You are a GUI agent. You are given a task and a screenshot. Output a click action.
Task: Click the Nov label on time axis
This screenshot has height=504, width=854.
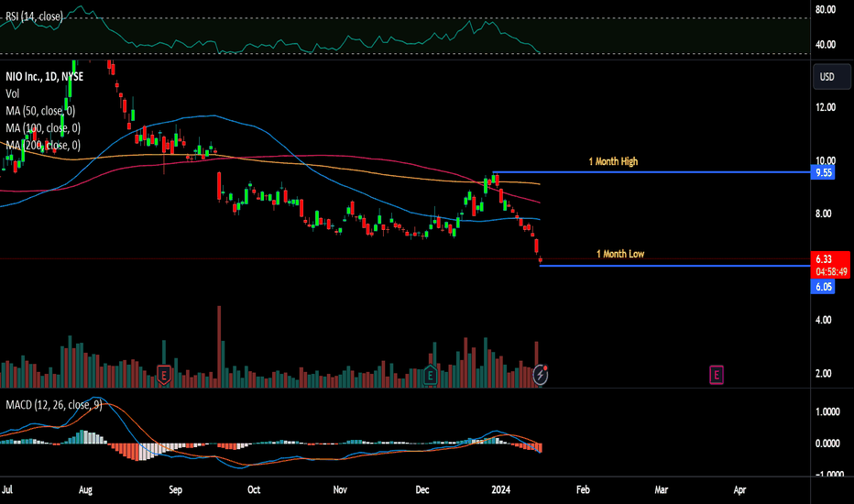340,490
